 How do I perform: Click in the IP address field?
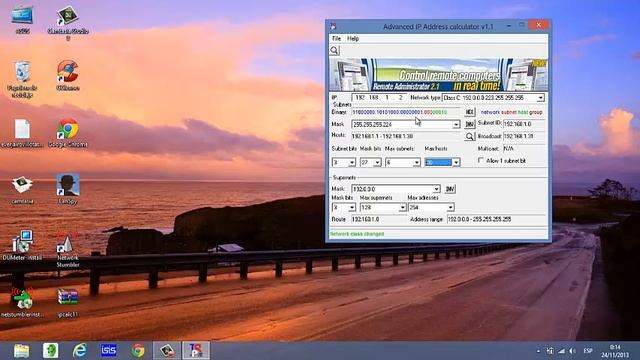click(x=379, y=98)
